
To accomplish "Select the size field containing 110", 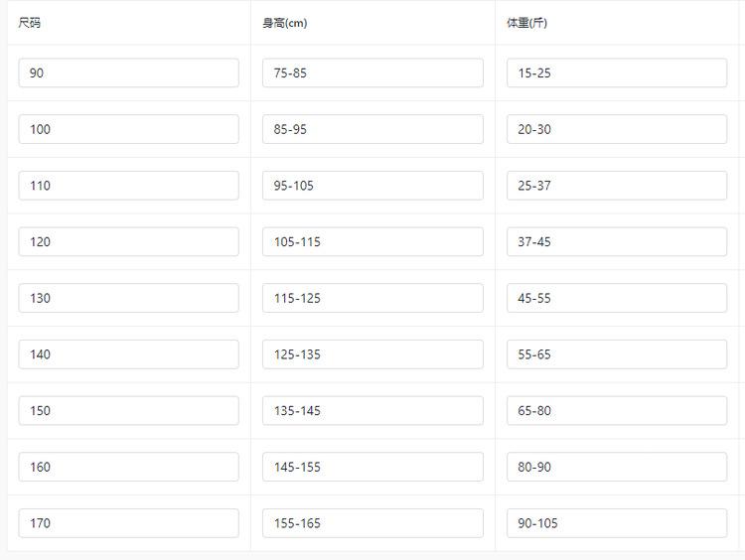I will (128, 186).
